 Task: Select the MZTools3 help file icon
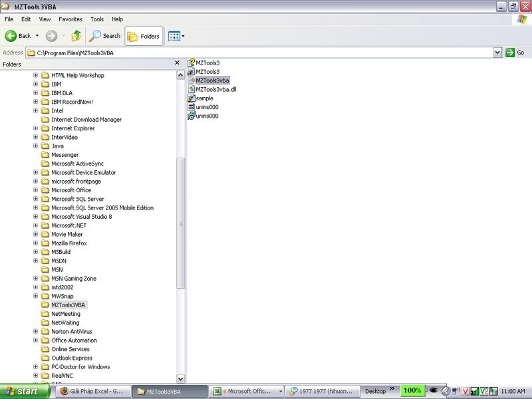(191, 63)
